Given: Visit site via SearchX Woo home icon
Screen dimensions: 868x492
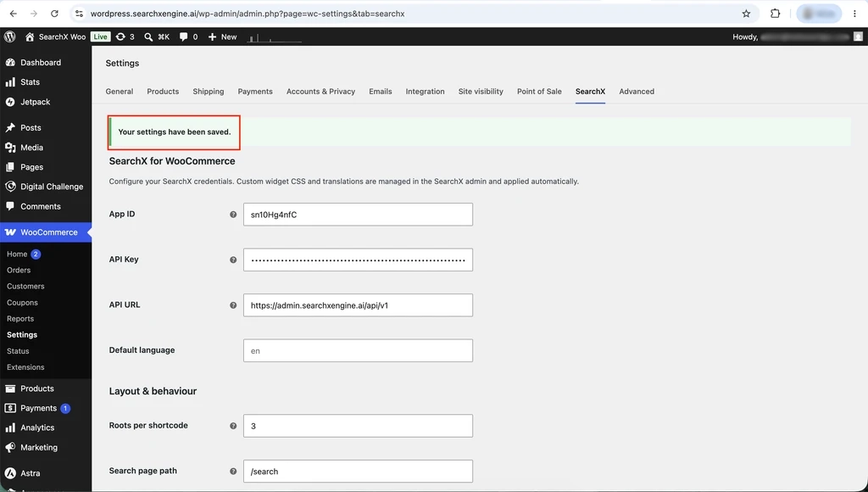Looking at the screenshot, I should tap(30, 36).
